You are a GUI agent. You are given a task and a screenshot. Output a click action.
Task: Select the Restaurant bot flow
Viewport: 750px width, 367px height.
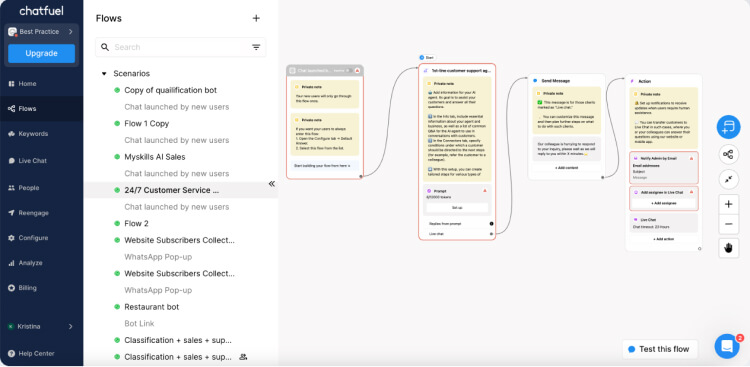pyautogui.click(x=152, y=307)
